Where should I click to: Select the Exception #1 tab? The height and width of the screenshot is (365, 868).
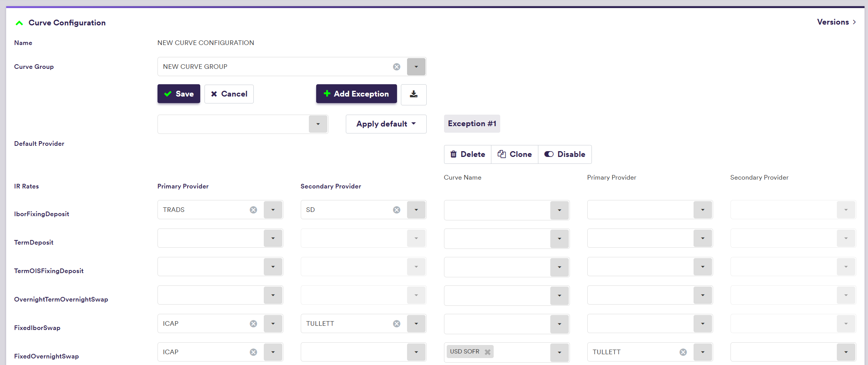point(472,124)
